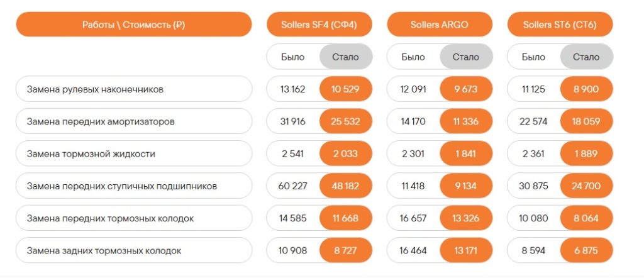Screen dimensions: 644x278
Task: Select Замена задних тормозных колодок row
Action: click(134, 250)
